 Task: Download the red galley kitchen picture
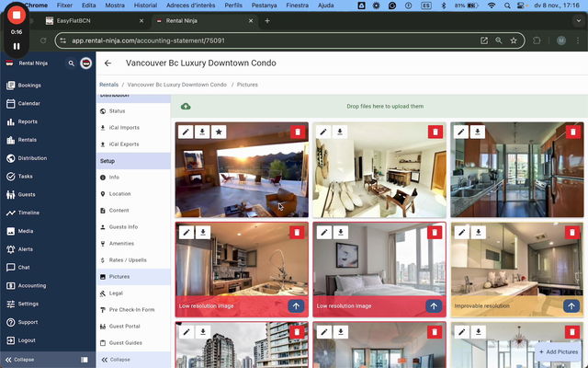click(478, 132)
